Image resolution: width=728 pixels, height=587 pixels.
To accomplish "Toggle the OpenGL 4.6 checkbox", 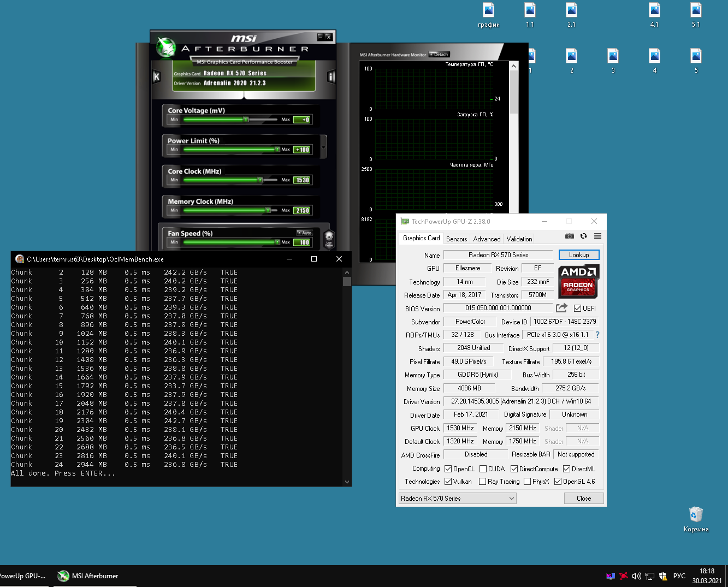I will [558, 482].
